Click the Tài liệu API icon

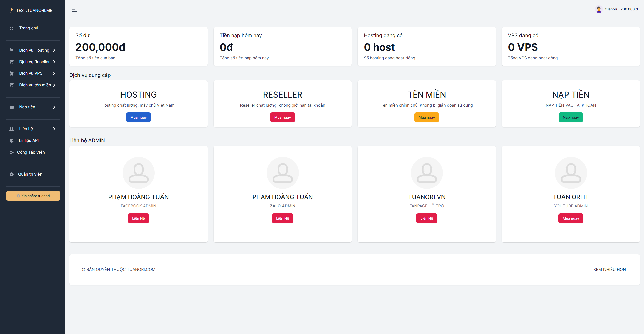(12, 140)
